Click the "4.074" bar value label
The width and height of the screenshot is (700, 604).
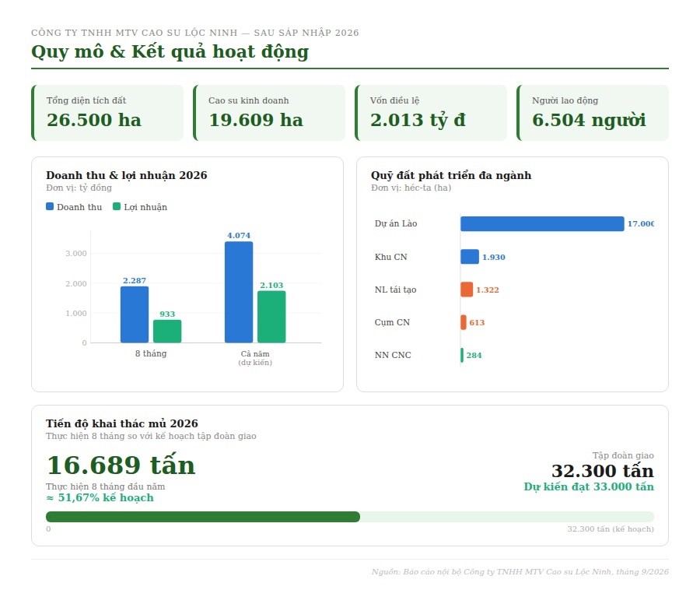click(x=239, y=235)
